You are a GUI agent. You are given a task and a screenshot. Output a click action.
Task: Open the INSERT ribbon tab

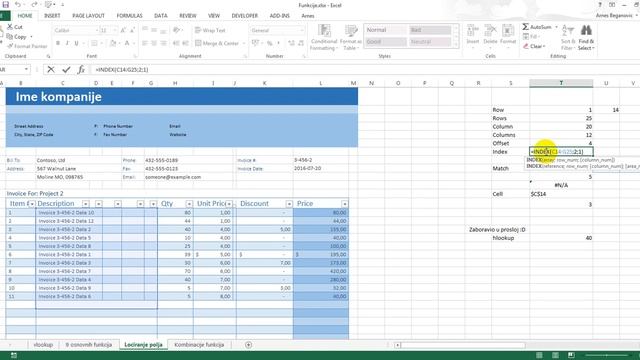coord(52,16)
